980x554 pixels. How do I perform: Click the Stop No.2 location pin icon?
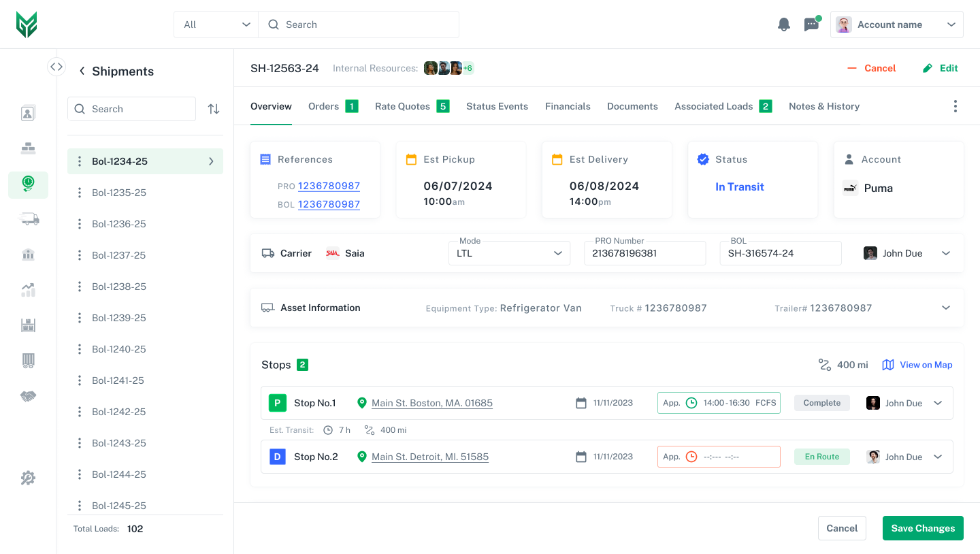[x=362, y=457]
